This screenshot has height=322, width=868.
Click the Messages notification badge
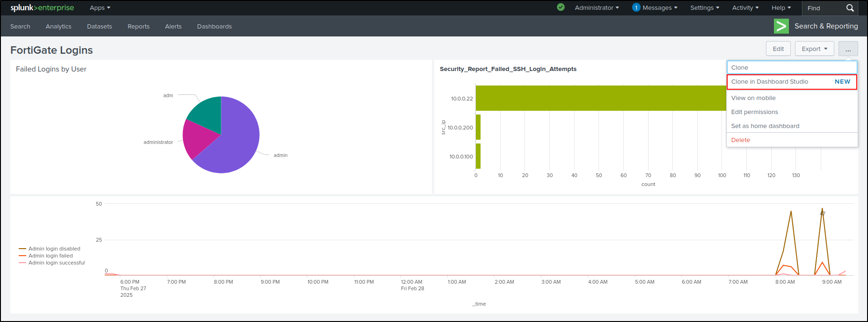636,7
